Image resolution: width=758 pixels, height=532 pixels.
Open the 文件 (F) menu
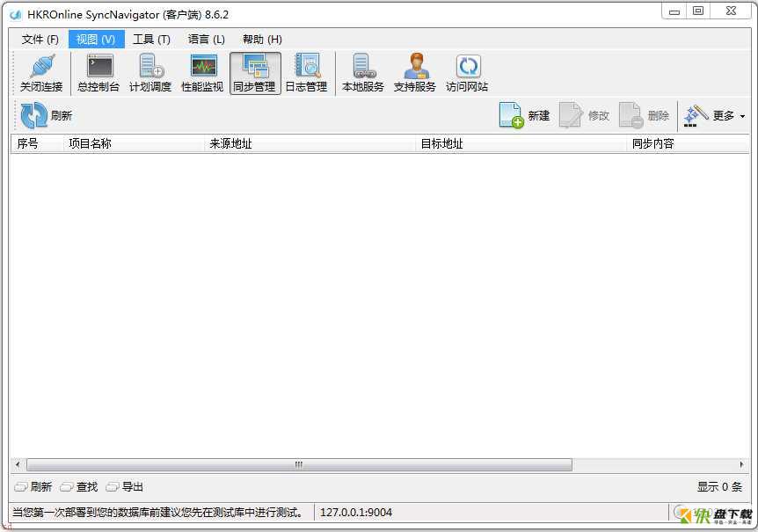click(x=40, y=40)
